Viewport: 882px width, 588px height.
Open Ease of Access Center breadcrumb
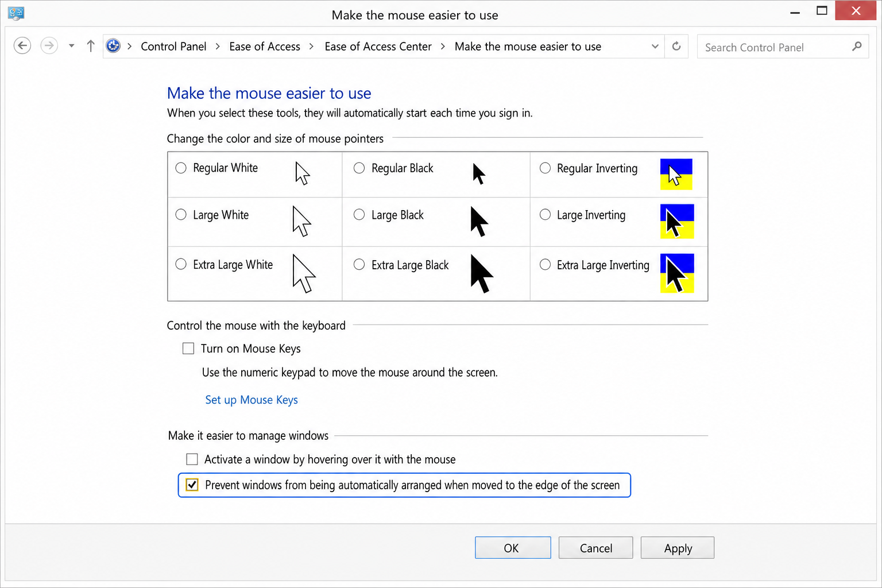(378, 47)
